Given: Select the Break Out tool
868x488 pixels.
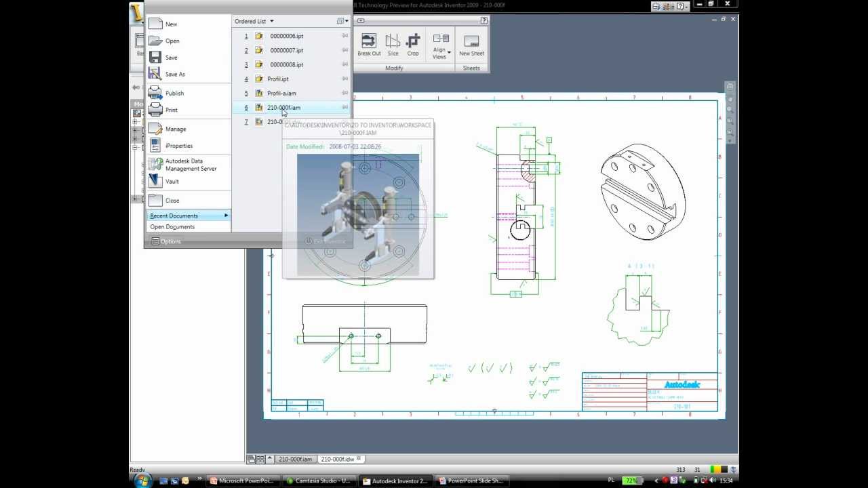Looking at the screenshot, I should tap(369, 45).
